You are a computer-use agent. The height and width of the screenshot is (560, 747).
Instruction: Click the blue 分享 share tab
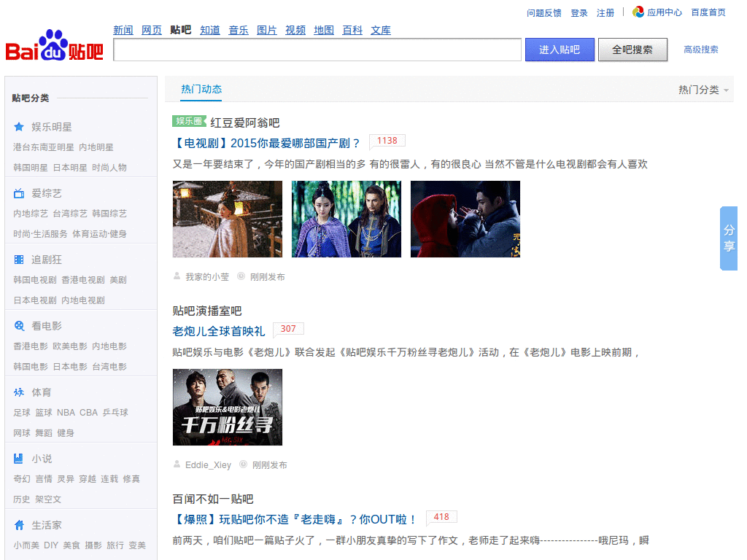728,241
